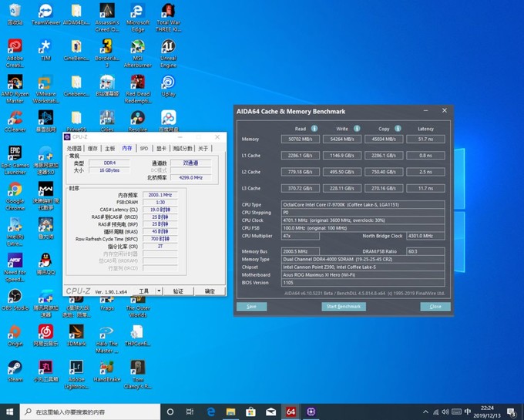Open VMware Workstation desktop icon

click(x=45, y=89)
